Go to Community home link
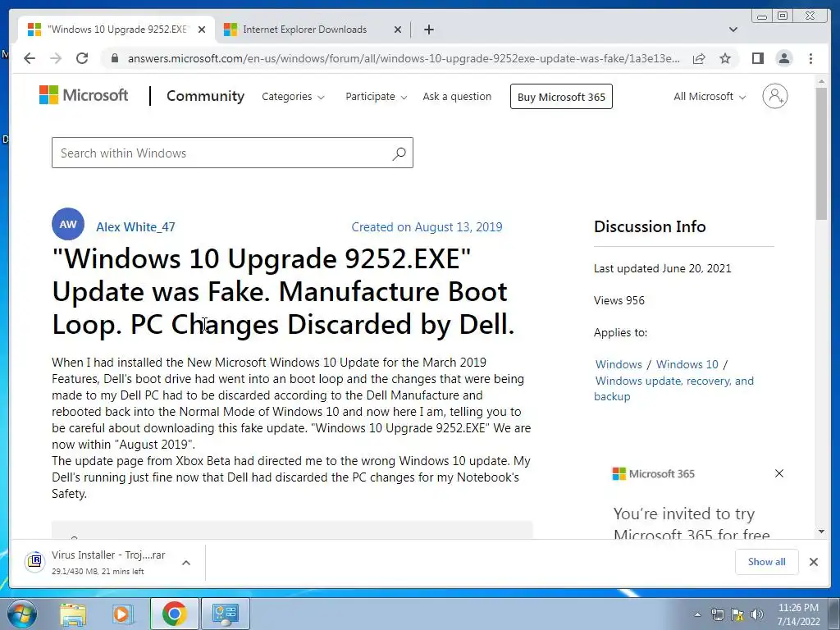Viewport: 840px width, 630px height. click(x=205, y=96)
